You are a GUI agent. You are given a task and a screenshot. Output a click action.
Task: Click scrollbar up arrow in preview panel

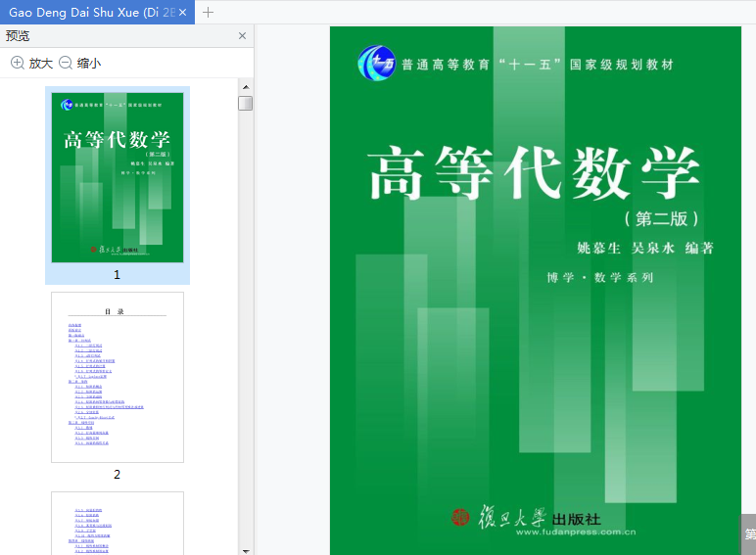coord(246,87)
